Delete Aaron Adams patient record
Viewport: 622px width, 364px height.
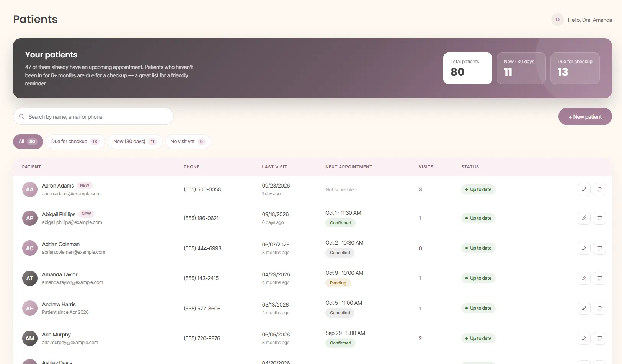point(599,189)
